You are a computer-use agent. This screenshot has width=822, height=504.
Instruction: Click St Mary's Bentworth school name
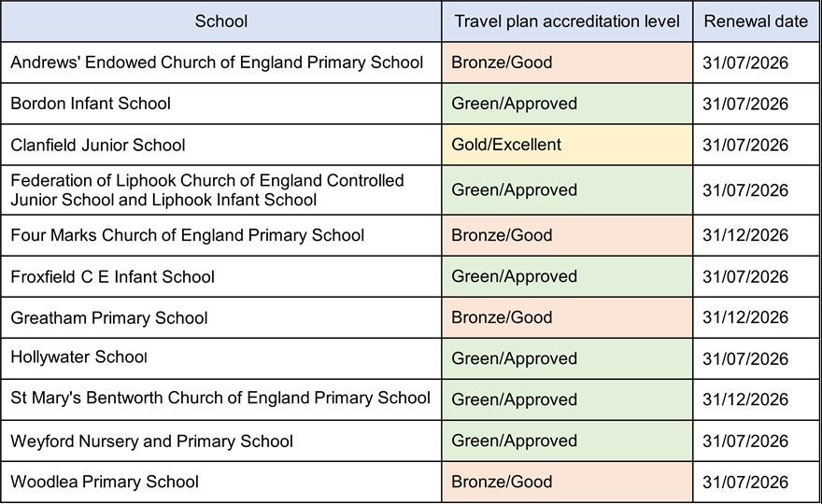(220, 399)
